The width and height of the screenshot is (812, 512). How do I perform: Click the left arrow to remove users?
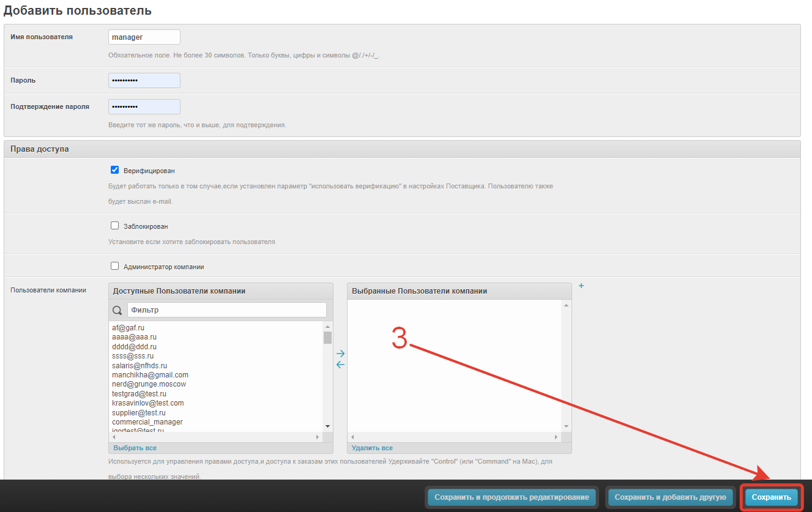point(341,365)
